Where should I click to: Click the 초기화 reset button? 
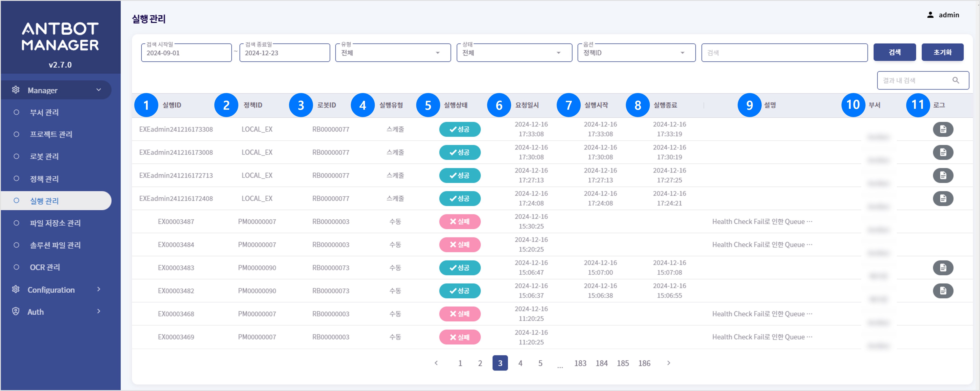coord(942,52)
